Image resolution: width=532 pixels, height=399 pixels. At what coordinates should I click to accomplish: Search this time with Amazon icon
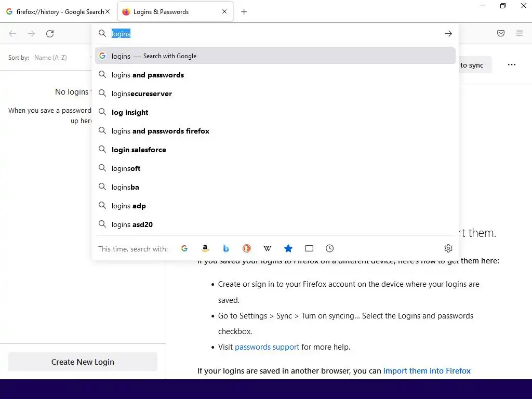205,248
